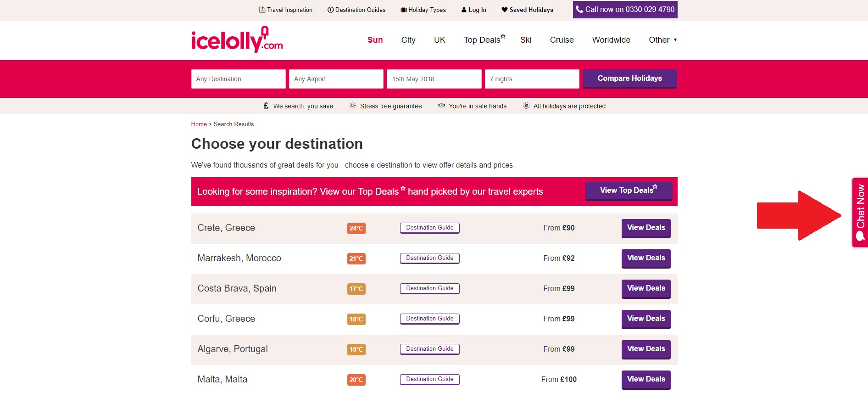Click the Malta, Malta destination name
Screen dimensions: 868x393
223,379
